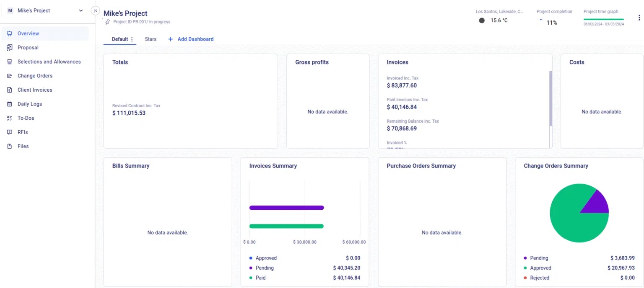Screen dimensions: 644x288
Task: Select the Default dashboard tab
Action: [119, 39]
